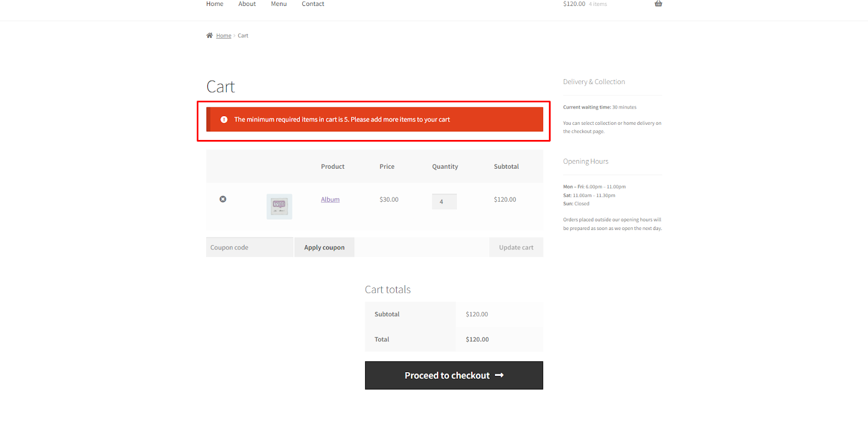Click the home icon in breadcrumb
The height and width of the screenshot is (428, 868).
pos(209,35)
